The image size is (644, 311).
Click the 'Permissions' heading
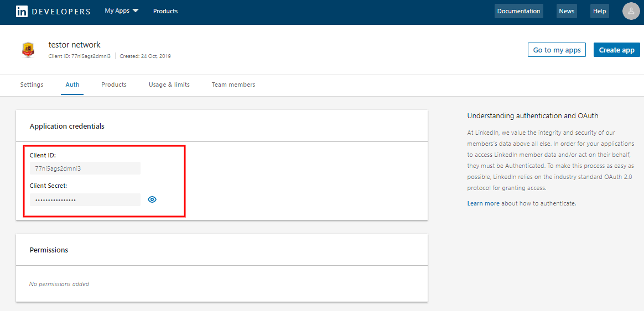point(49,250)
